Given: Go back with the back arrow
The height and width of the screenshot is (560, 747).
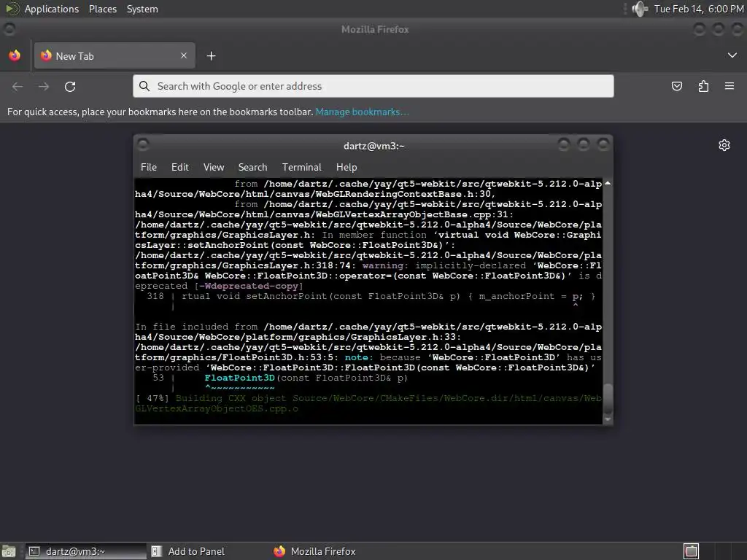Looking at the screenshot, I should (18, 87).
